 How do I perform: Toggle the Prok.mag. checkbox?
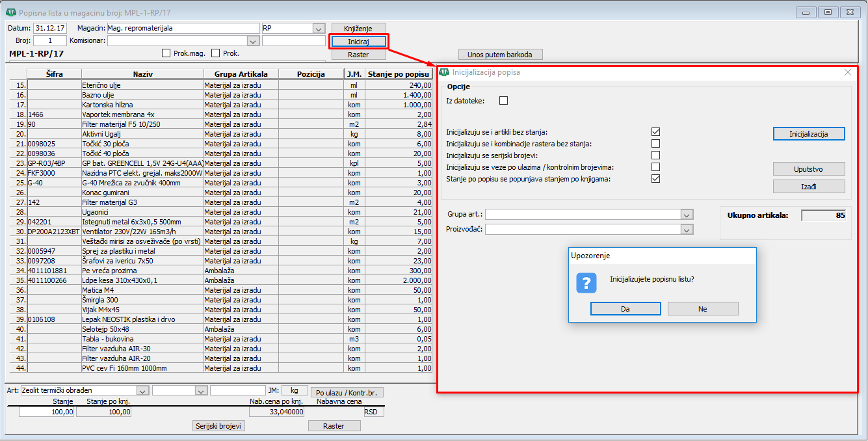pos(166,53)
